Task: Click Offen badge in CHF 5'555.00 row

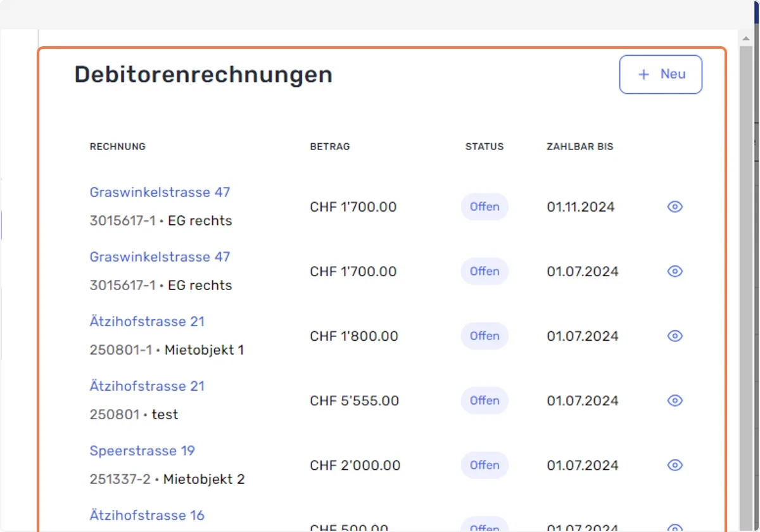Action: coord(484,400)
